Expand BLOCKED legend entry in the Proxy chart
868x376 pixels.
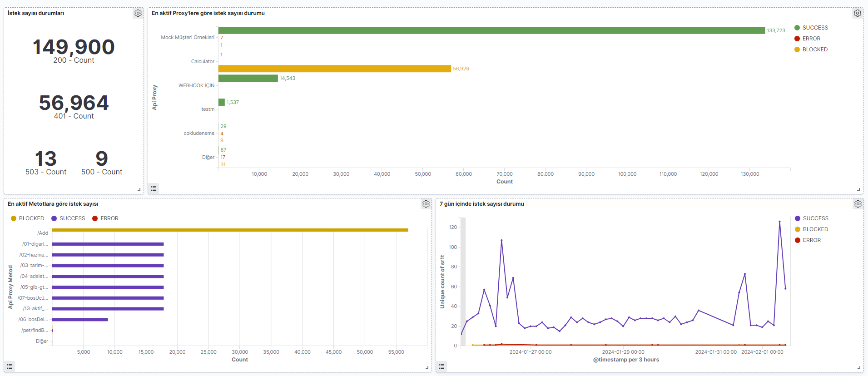[814, 49]
